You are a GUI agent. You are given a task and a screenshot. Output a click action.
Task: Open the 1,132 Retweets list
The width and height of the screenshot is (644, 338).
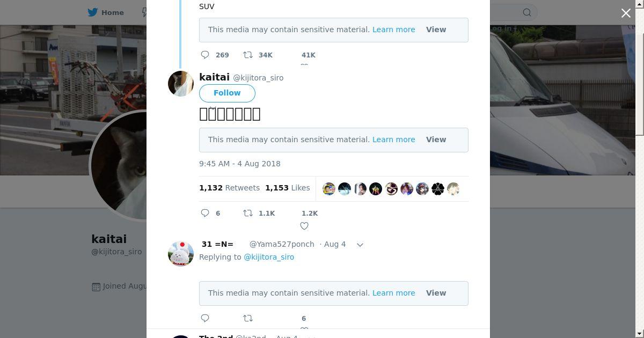[229, 188]
